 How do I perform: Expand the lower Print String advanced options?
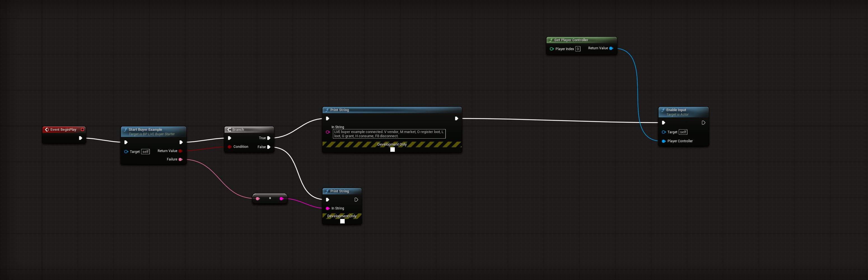342,221
